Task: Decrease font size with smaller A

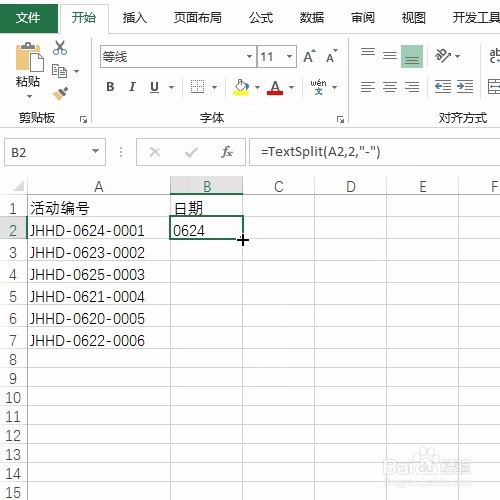Action: 331,56
